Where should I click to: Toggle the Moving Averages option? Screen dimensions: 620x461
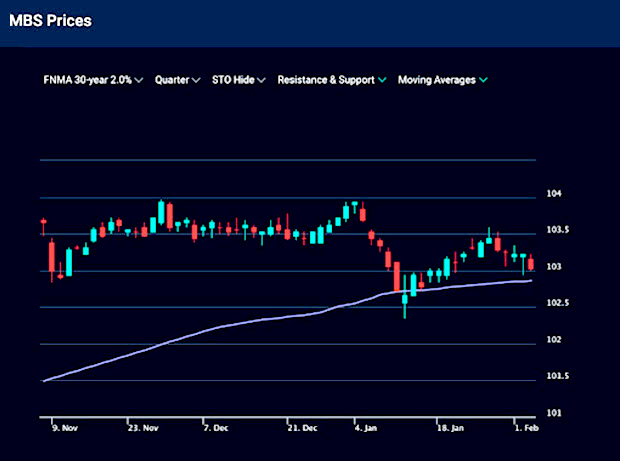click(x=437, y=79)
